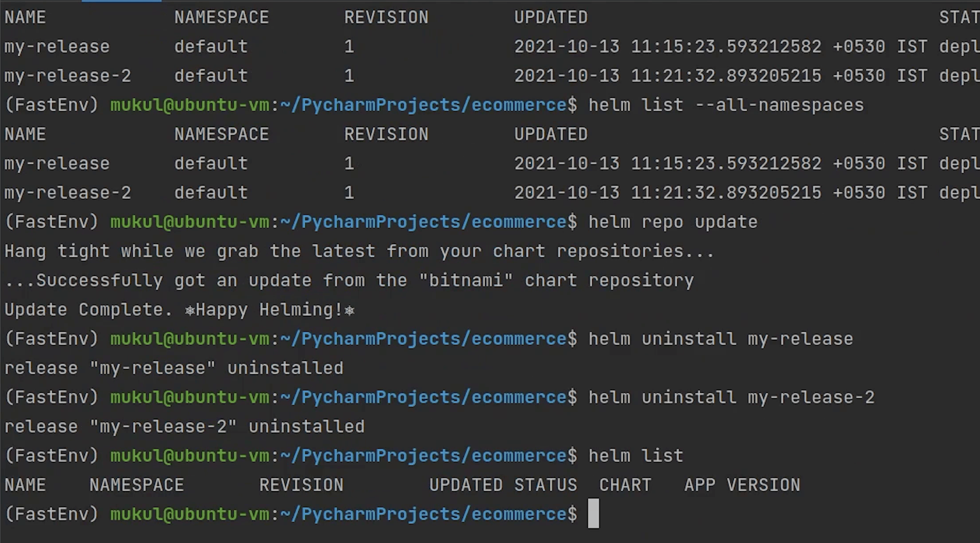The width and height of the screenshot is (980, 543).
Task: Click the 'release "my-release" uninstalled' output line
Action: coord(174,368)
